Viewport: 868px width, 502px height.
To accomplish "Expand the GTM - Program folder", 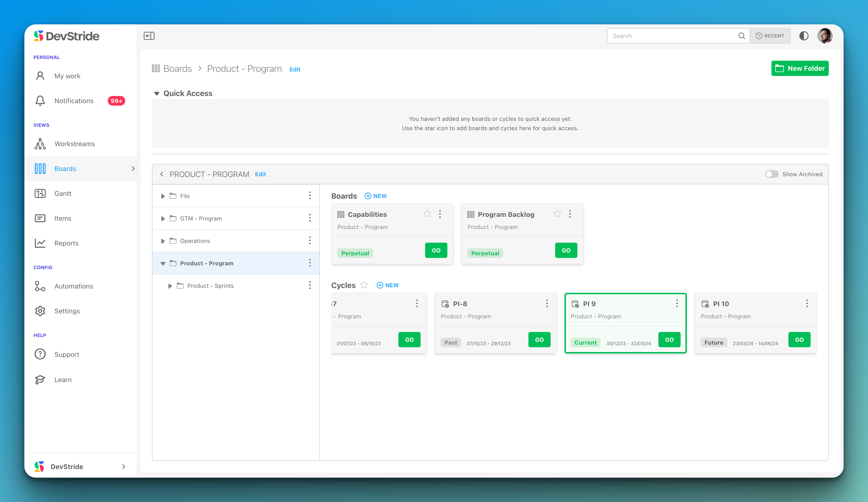I will point(163,219).
